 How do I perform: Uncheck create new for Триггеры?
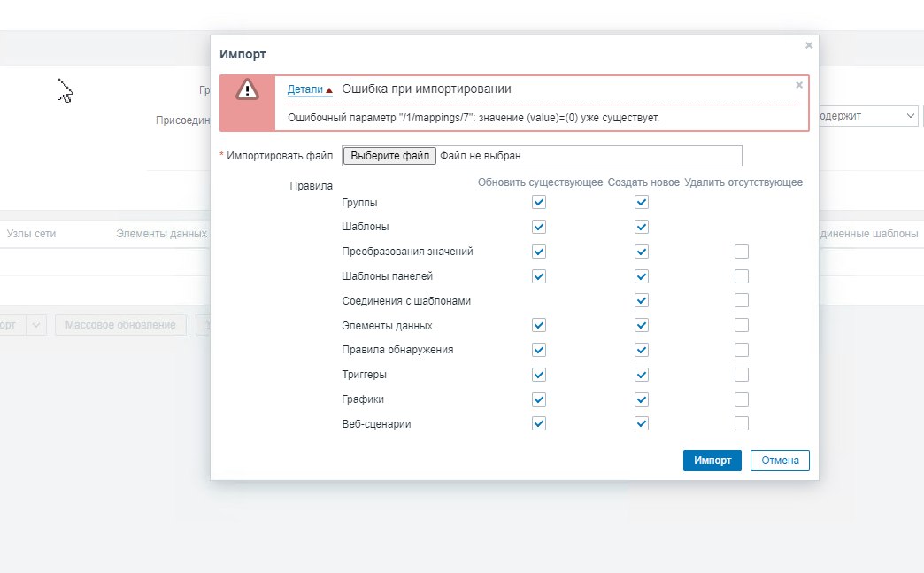[642, 375]
